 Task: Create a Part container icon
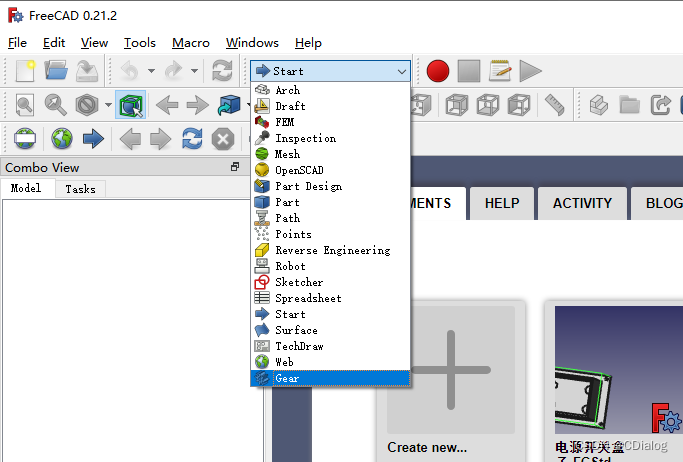click(x=599, y=105)
